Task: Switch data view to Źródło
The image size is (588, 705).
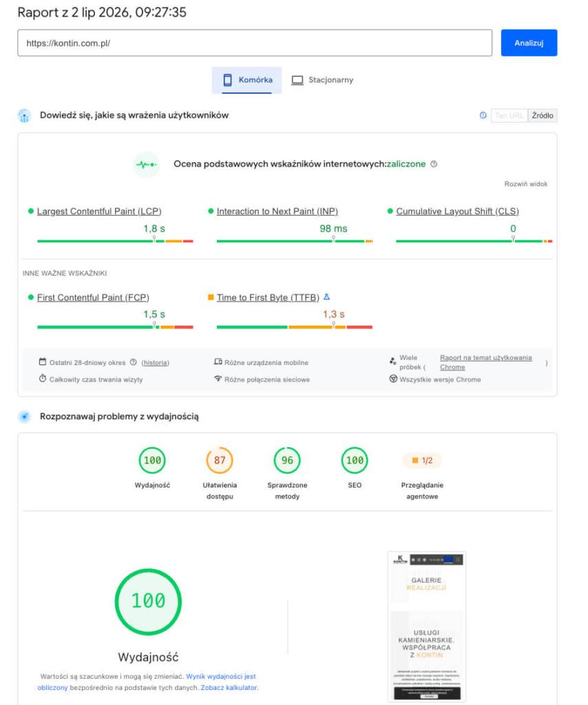Action: click(542, 116)
